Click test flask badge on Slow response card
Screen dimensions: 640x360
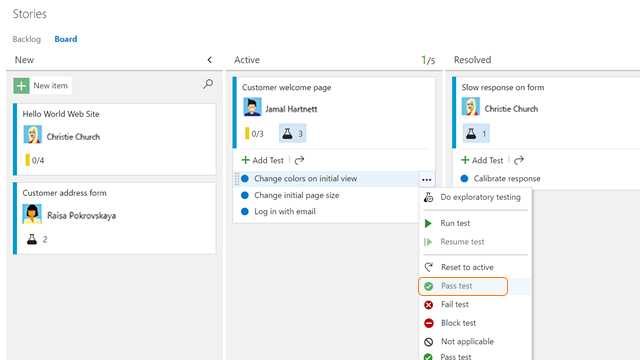pos(476,133)
